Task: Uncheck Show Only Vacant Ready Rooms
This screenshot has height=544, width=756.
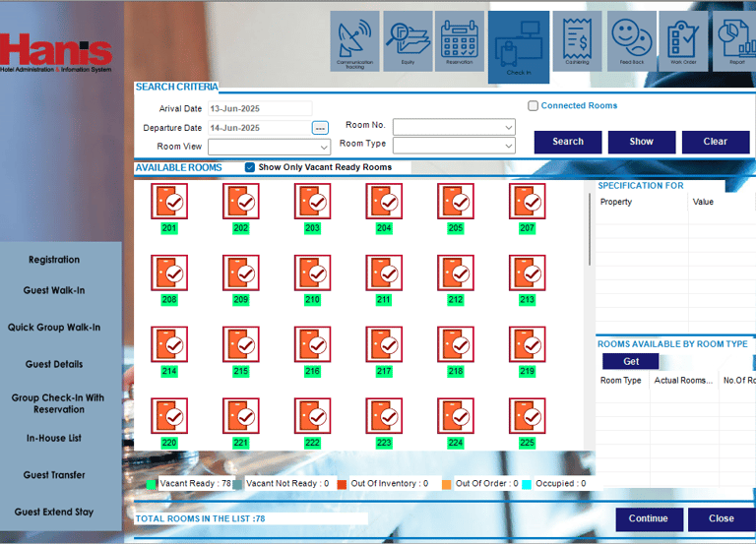Action: tap(250, 167)
